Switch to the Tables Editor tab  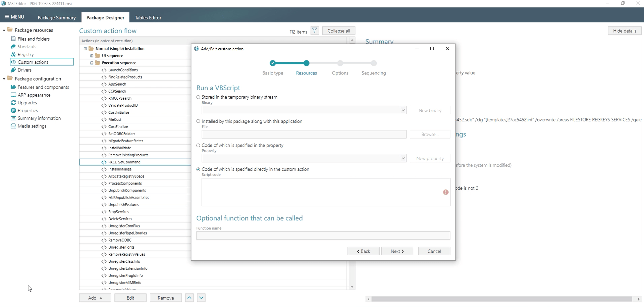[x=148, y=17]
